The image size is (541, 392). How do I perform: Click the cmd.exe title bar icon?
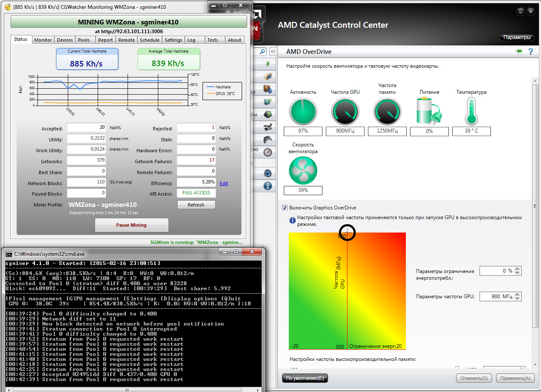point(9,254)
